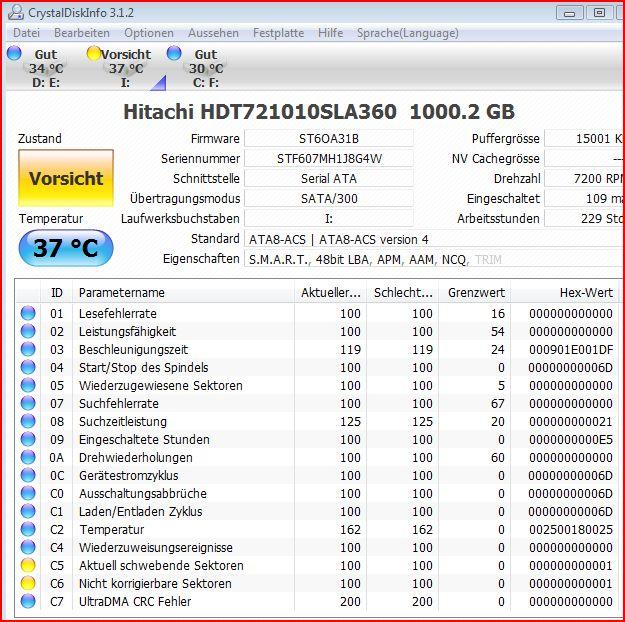Screen dimensions: 625x622
Task: Click the Firmware field ST6OA31B
Action: (329, 138)
